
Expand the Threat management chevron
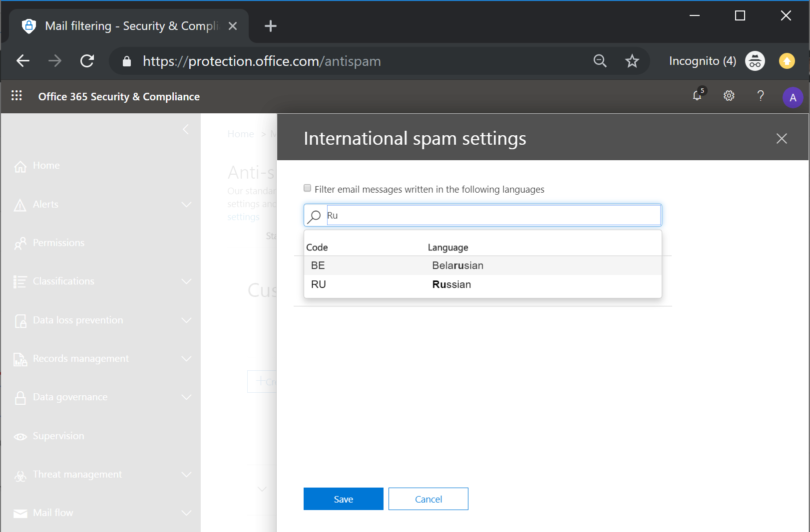[x=186, y=475]
